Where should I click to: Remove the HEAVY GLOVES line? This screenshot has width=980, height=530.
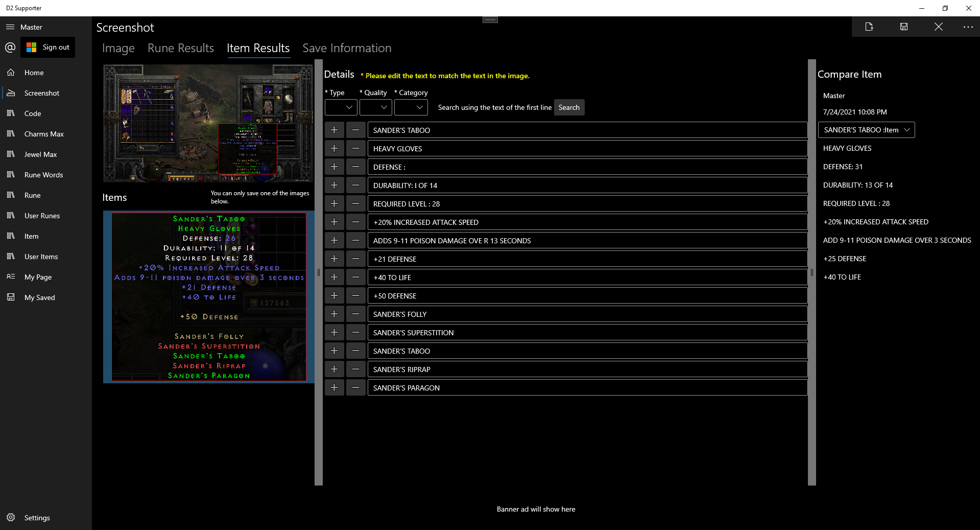tap(356, 149)
